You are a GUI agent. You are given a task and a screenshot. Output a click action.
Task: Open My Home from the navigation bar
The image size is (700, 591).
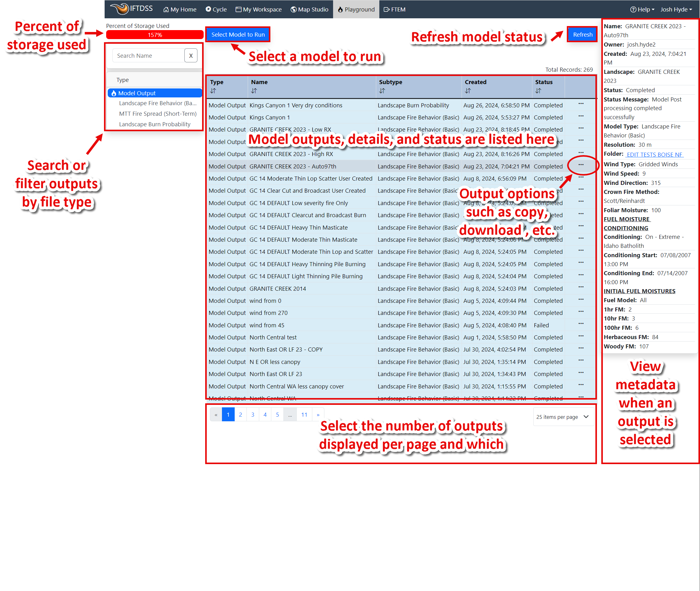click(180, 9)
